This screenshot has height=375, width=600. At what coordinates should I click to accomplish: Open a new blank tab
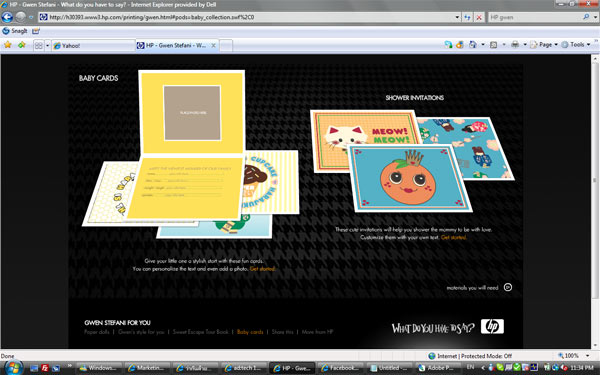tap(226, 46)
